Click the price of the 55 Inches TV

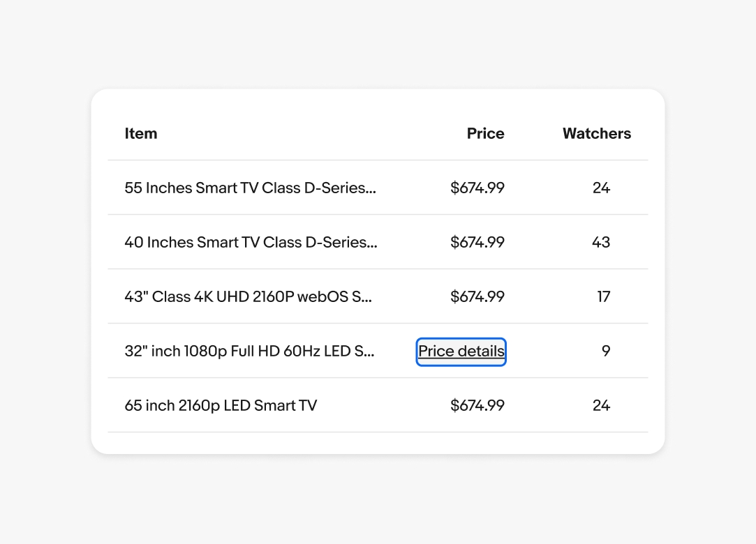pyautogui.click(x=477, y=188)
